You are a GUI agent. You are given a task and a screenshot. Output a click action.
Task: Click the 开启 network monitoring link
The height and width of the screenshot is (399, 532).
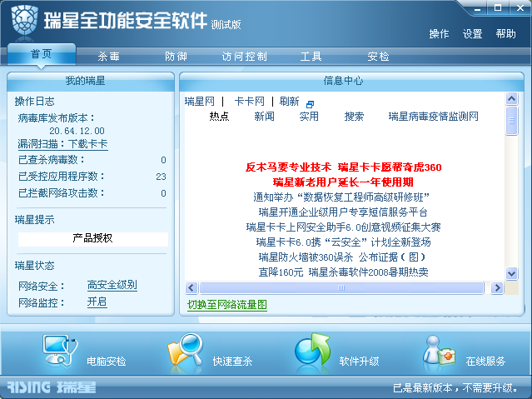pyautogui.click(x=97, y=302)
